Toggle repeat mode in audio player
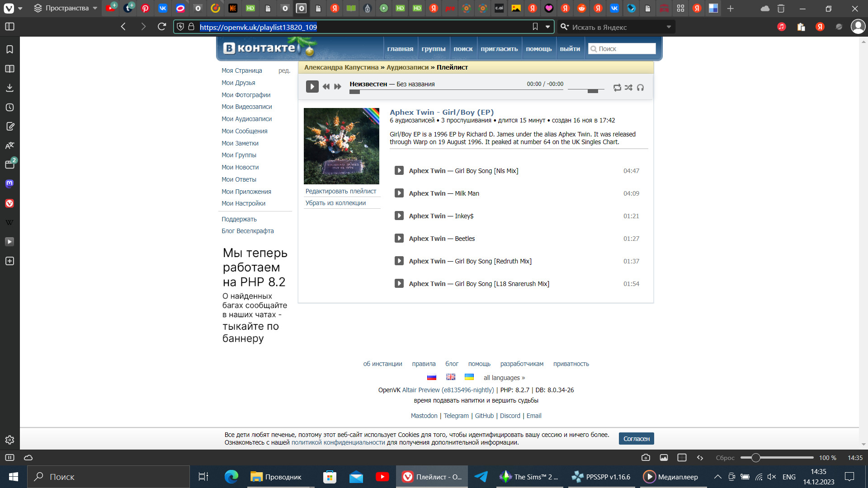Viewport: 868px width, 488px height. 617,88
